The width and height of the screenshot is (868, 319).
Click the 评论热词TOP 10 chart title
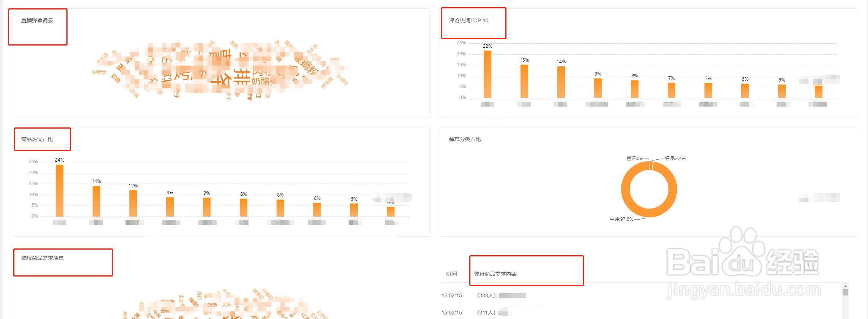coord(469,20)
